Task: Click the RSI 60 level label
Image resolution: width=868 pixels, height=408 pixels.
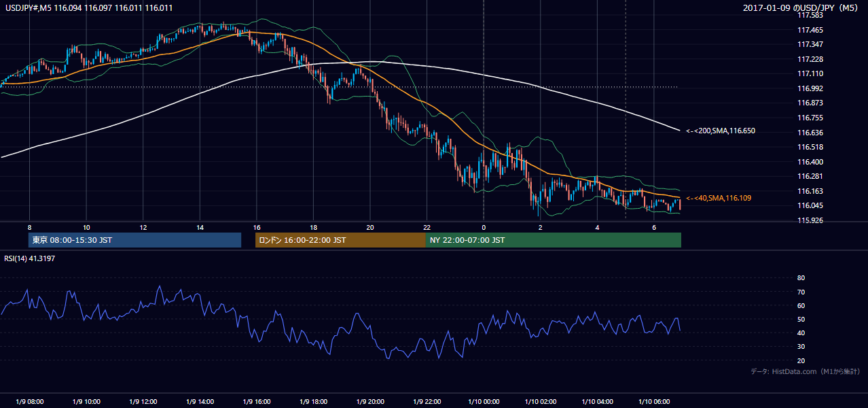Action: 801,305
